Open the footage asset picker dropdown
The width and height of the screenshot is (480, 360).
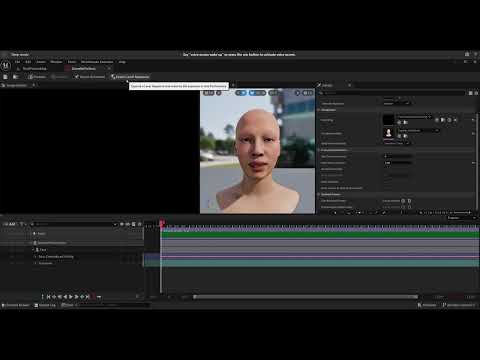pos(414,117)
